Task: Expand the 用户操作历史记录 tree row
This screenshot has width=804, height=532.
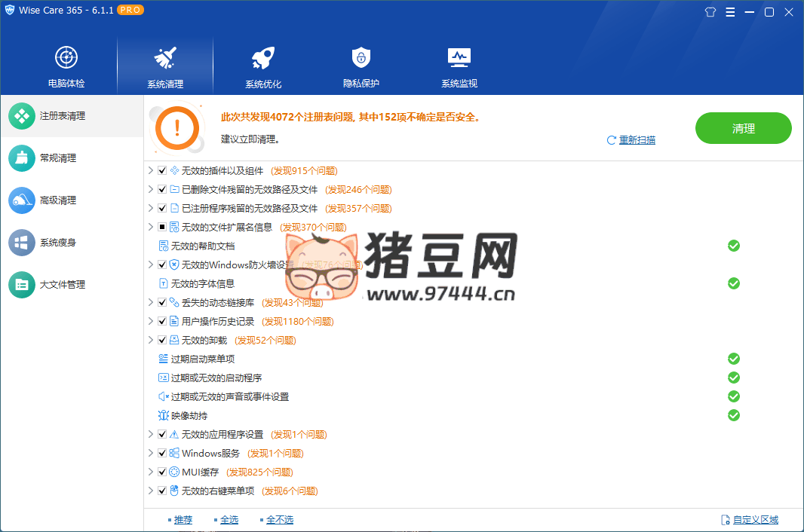Action: [151, 322]
